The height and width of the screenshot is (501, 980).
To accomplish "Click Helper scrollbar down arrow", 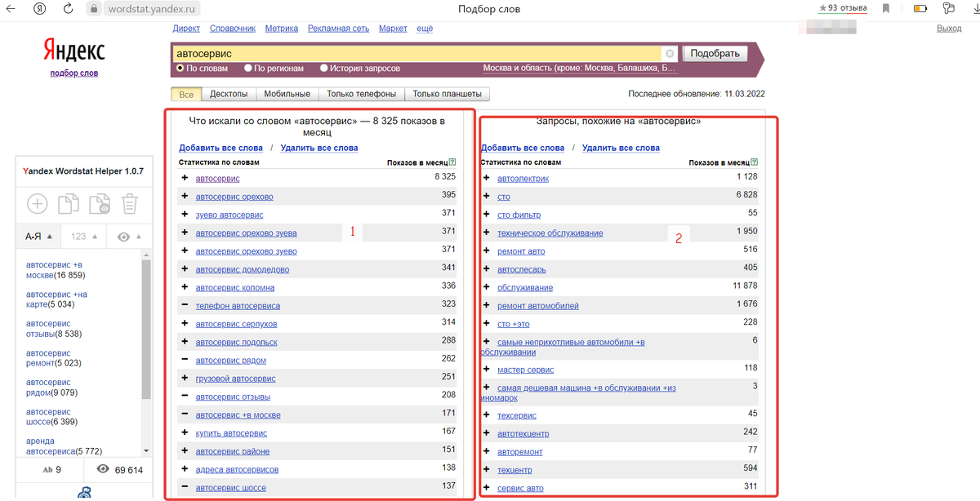I will point(146,450).
